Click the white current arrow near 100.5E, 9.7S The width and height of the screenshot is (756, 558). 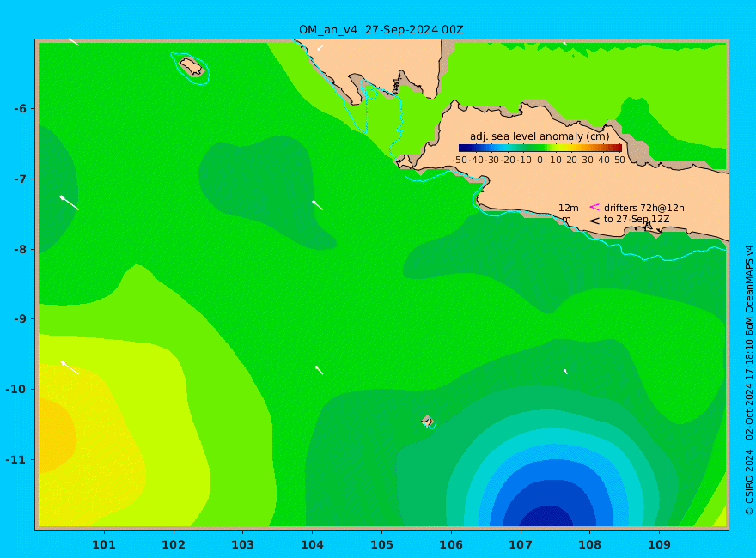[x=70, y=367]
